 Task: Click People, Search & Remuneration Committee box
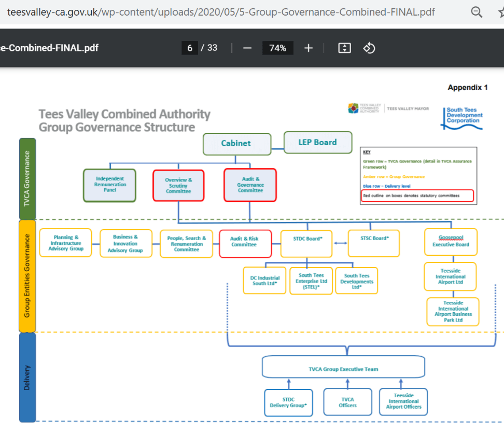[x=187, y=244]
